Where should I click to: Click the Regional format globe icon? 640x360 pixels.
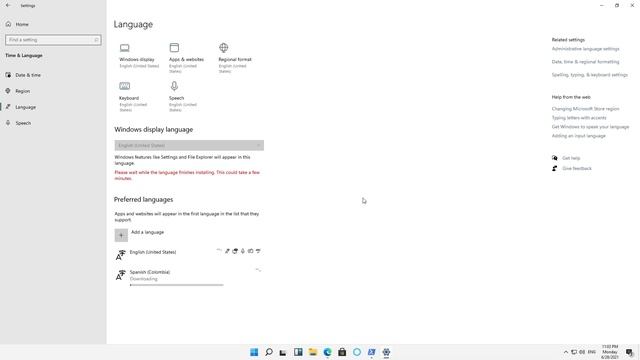coord(224,48)
